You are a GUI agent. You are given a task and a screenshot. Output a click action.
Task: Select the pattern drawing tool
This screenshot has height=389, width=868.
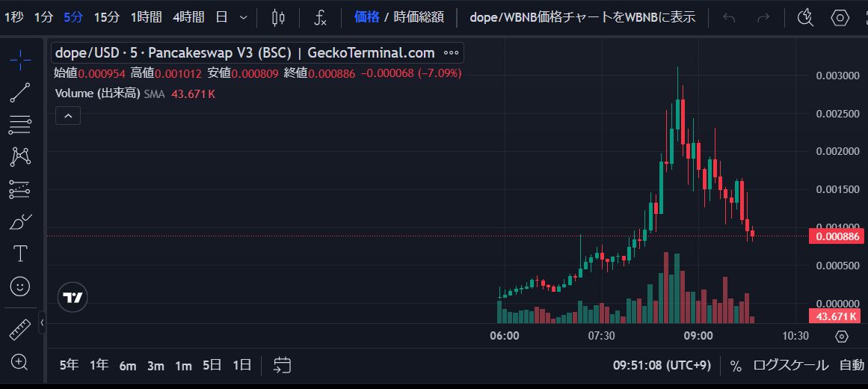pyautogui.click(x=20, y=157)
